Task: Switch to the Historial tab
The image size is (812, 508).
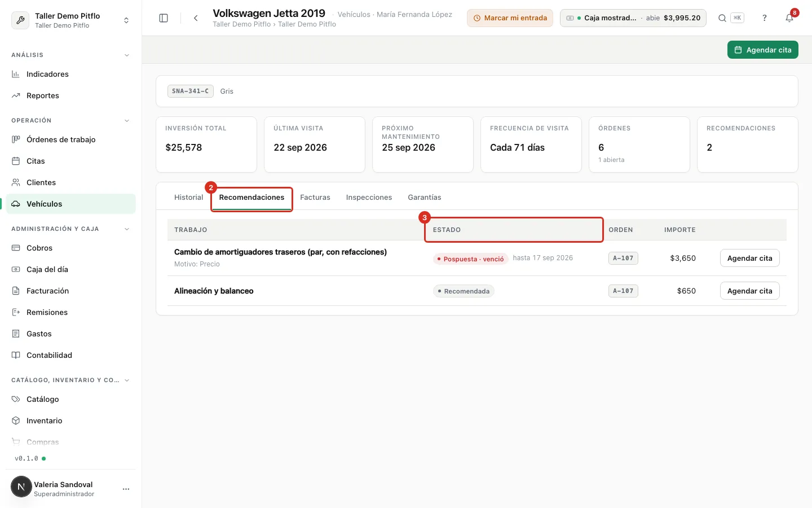Action: [x=188, y=197]
